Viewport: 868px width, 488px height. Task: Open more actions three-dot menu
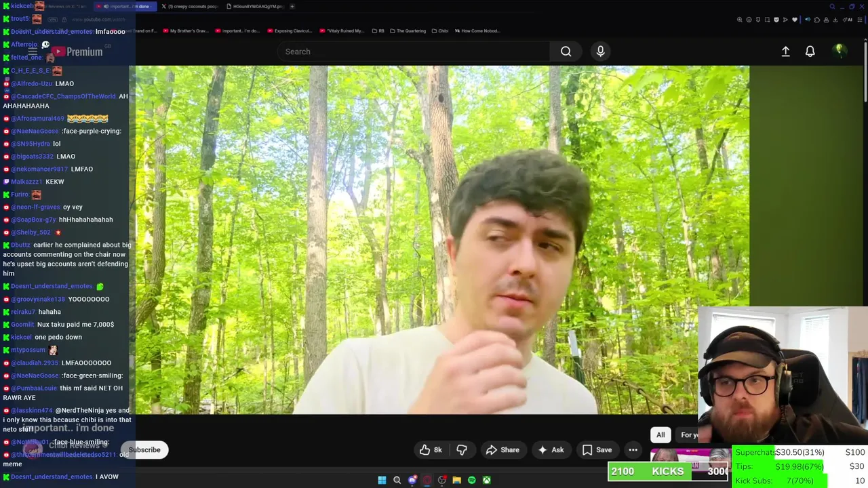pyautogui.click(x=633, y=449)
